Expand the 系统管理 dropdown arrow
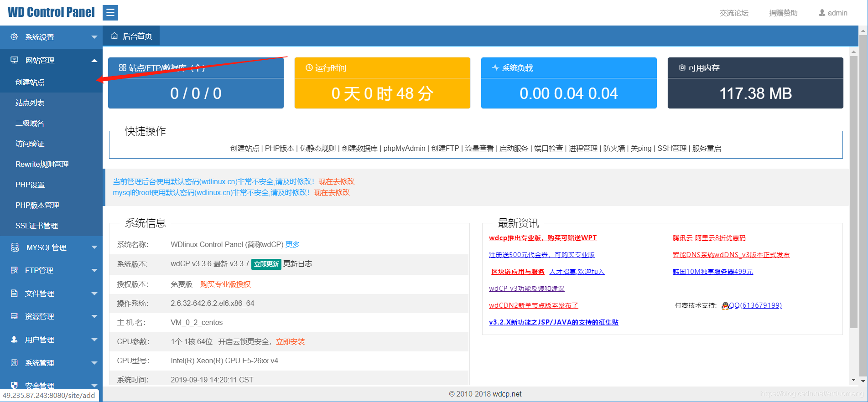This screenshot has width=868, height=402. (x=94, y=363)
